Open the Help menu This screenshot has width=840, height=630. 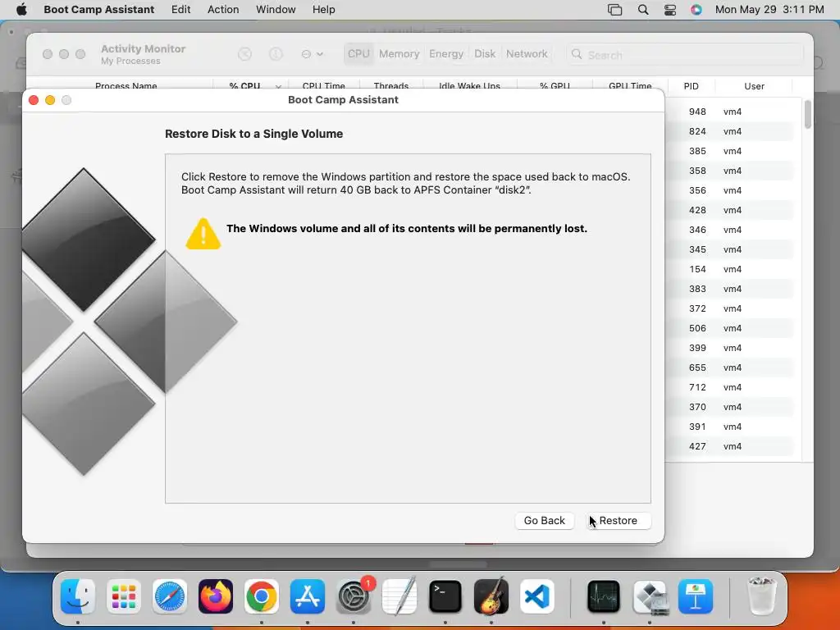coord(323,10)
